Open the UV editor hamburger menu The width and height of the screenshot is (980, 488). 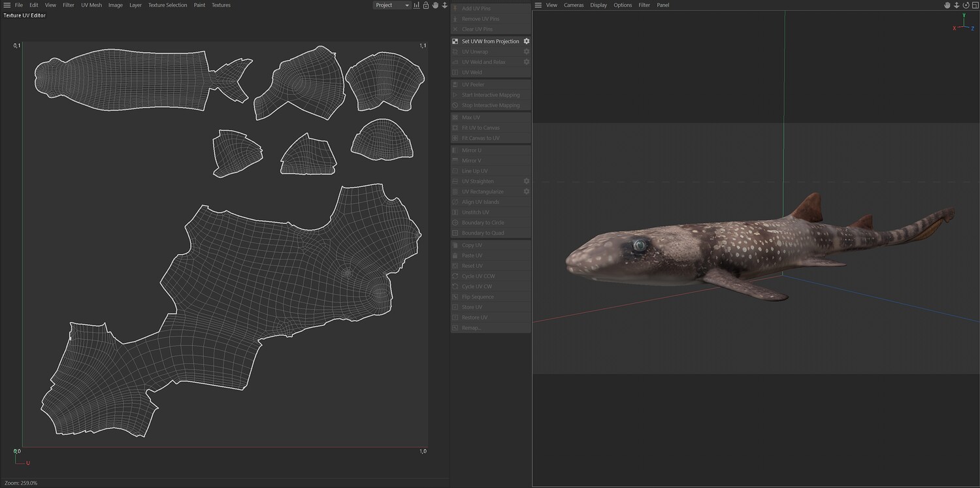point(7,5)
